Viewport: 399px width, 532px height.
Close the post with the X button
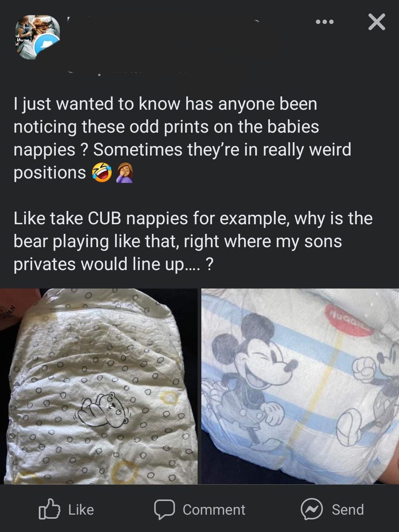pyautogui.click(x=376, y=22)
